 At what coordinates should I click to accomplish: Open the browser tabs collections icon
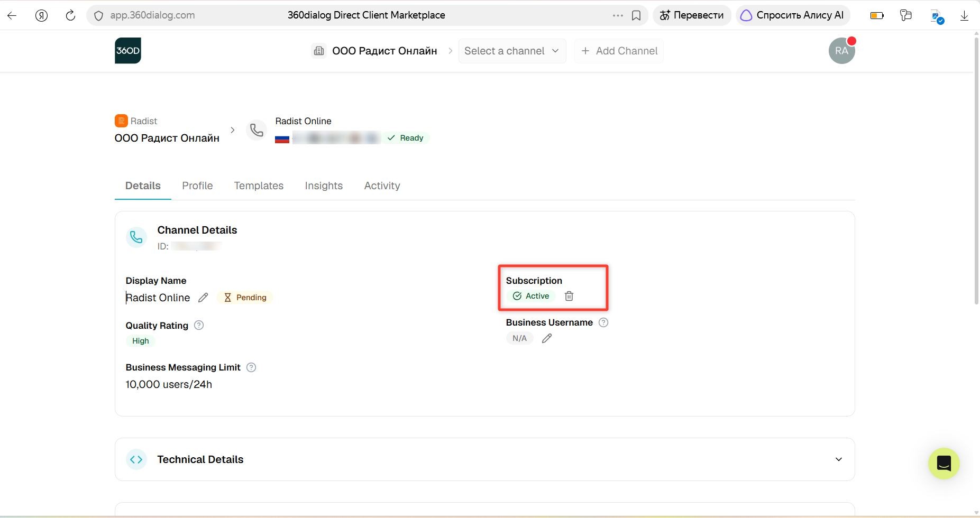906,15
